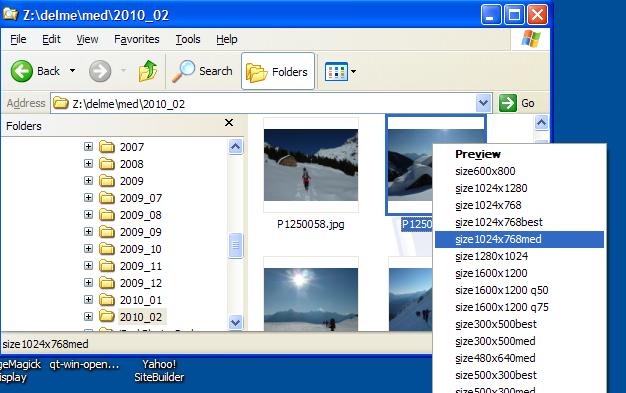Go back using the green Back arrow
Image resolution: width=626 pixels, height=393 pixels.
click(22, 71)
